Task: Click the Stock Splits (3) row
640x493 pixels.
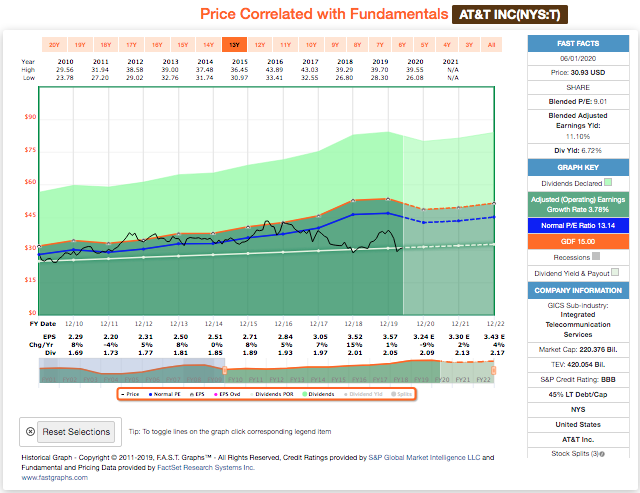Action: point(578,453)
